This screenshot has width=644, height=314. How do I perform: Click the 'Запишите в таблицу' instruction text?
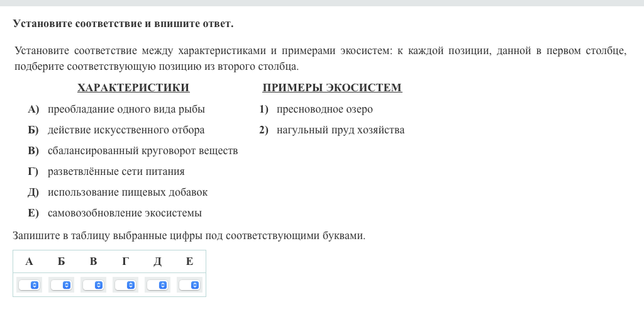(189, 236)
